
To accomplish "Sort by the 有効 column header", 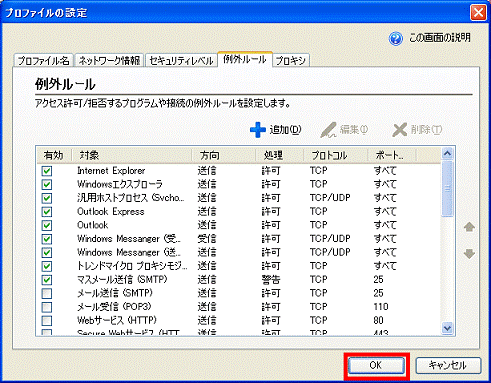I will pyautogui.click(x=54, y=155).
